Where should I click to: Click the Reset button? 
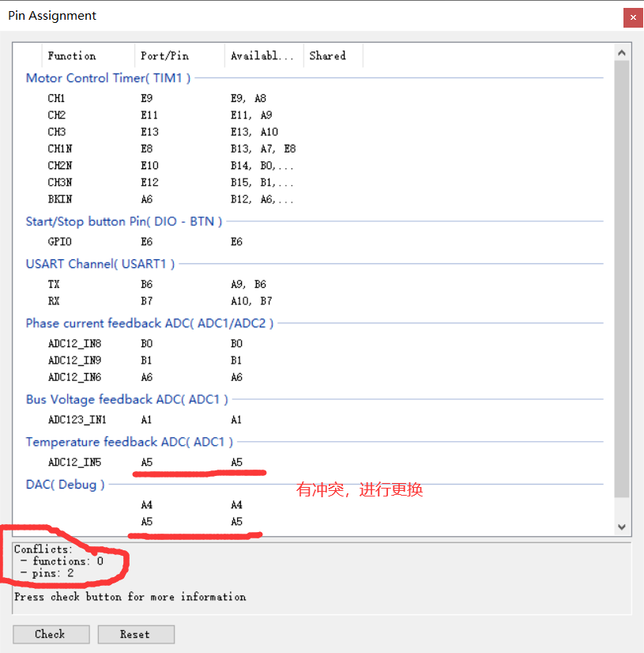coord(136,634)
